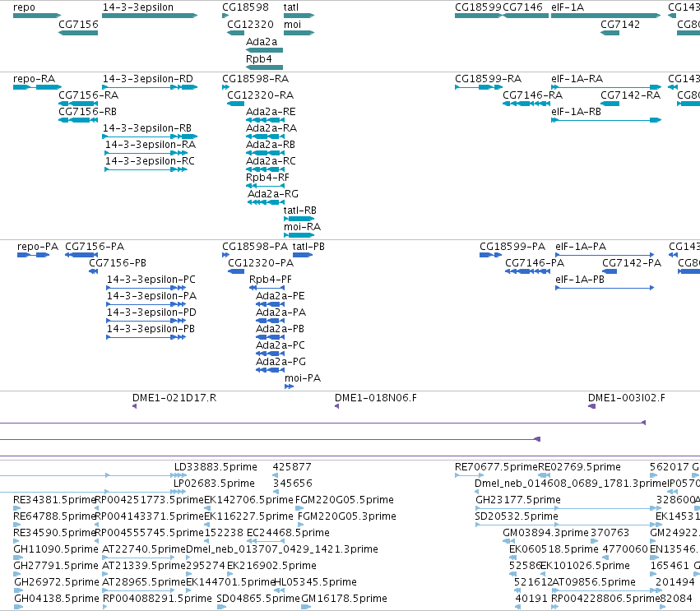The width and height of the screenshot is (700, 611).
Task: Click the Ada2a gene label
Action: (x=262, y=41)
